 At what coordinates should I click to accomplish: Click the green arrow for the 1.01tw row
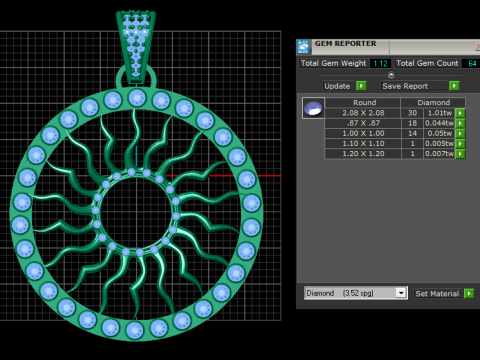click(x=460, y=113)
